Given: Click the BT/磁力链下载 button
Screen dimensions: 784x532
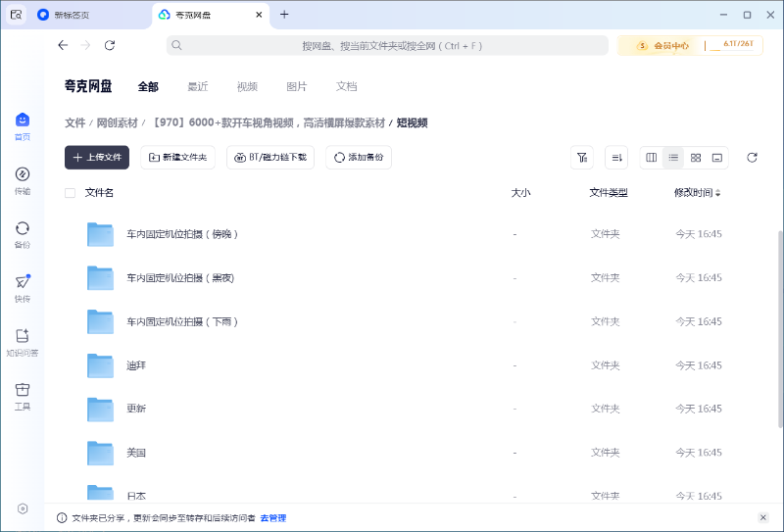Looking at the screenshot, I should (x=270, y=158).
